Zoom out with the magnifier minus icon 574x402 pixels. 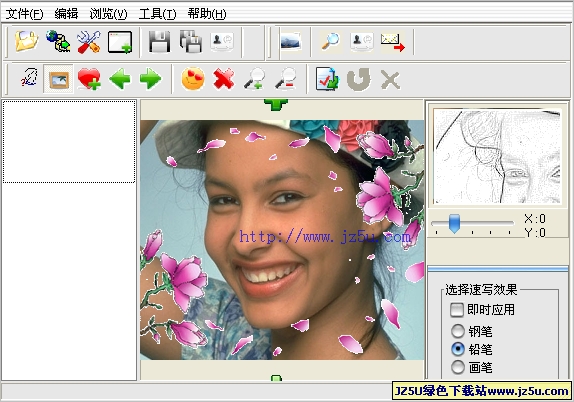pyautogui.click(x=286, y=78)
